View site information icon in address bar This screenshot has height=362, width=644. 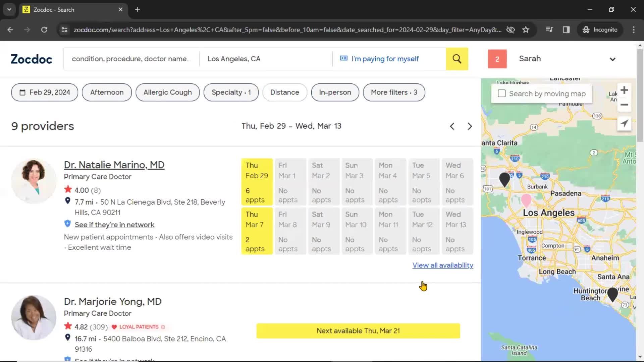64,29
